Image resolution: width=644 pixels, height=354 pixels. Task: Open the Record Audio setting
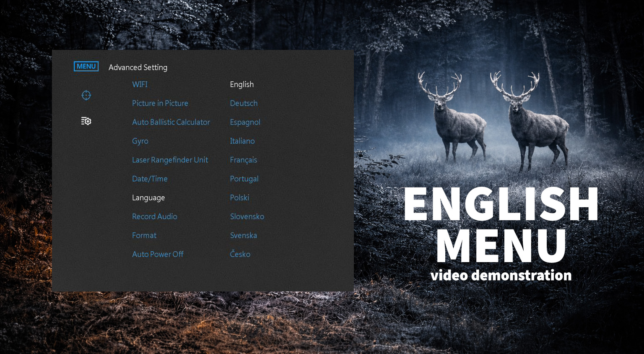[x=154, y=216]
